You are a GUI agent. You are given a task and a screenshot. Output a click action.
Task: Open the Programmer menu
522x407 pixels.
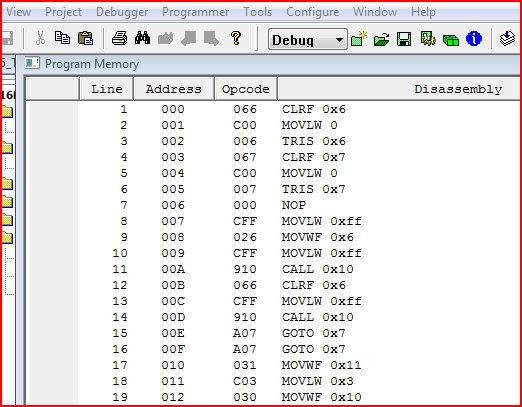tap(195, 12)
